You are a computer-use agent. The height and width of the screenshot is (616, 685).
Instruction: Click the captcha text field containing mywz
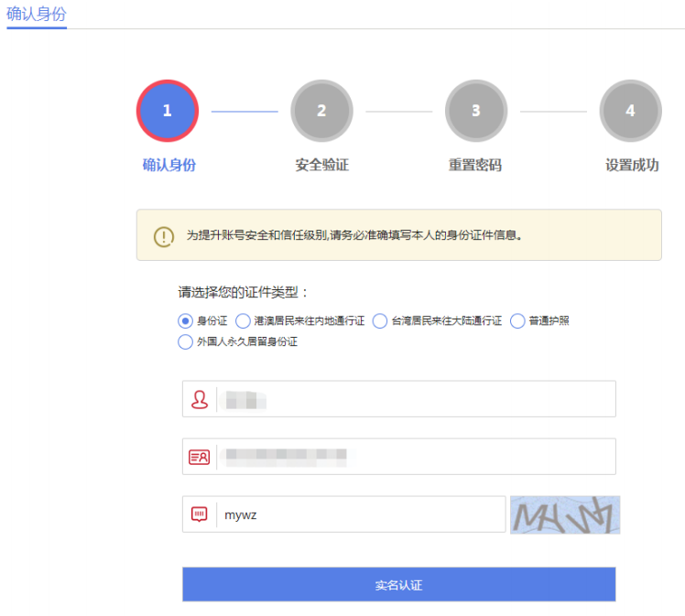(x=361, y=514)
